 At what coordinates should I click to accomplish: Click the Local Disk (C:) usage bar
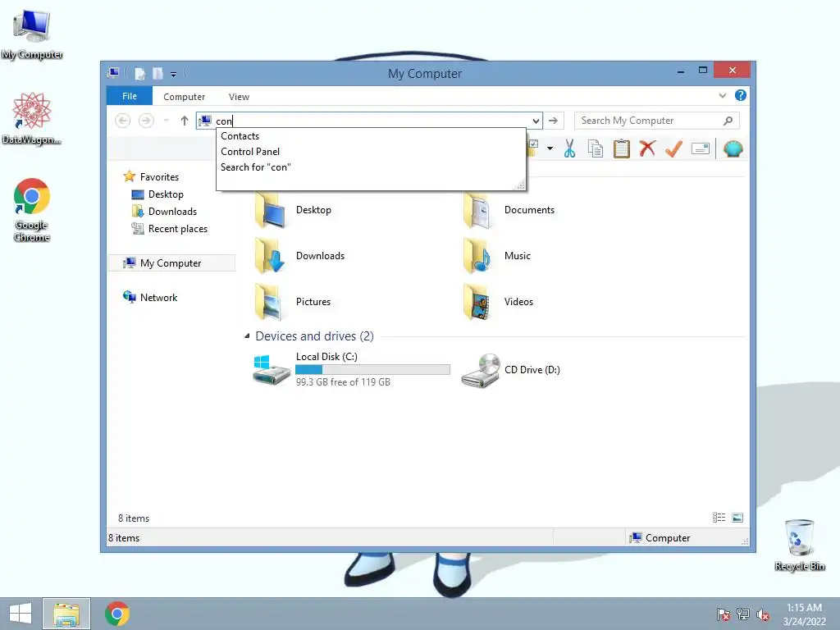coord(372,370)
